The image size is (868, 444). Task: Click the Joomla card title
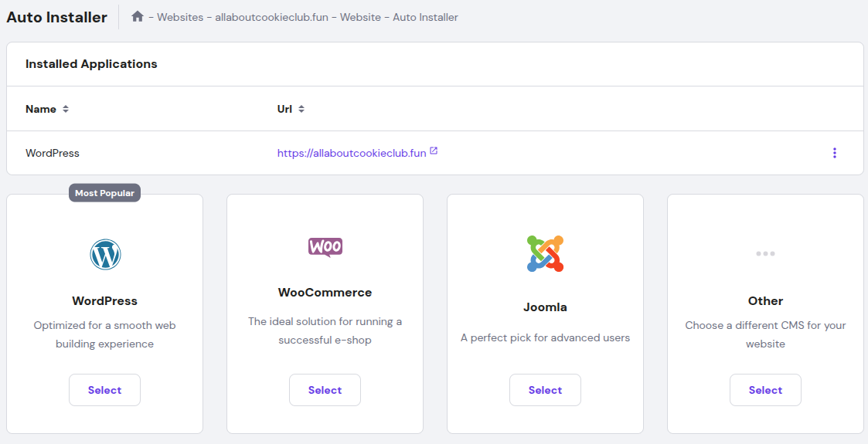tap(545, 307)
